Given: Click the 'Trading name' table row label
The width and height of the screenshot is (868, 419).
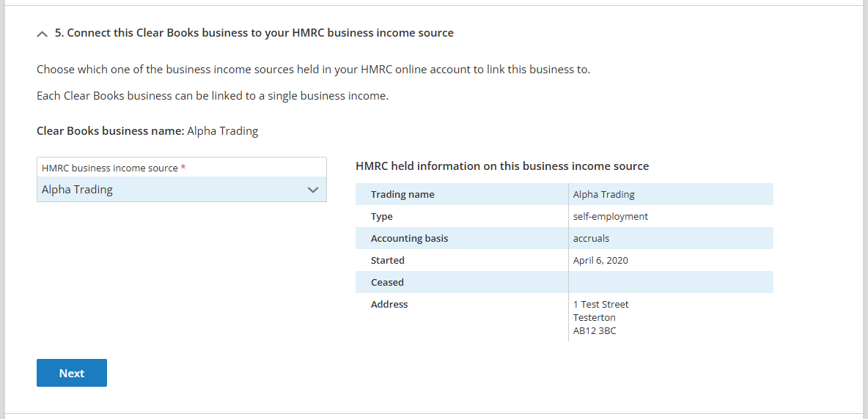Looking at the screenshot, I should click(x=402, y=195).
